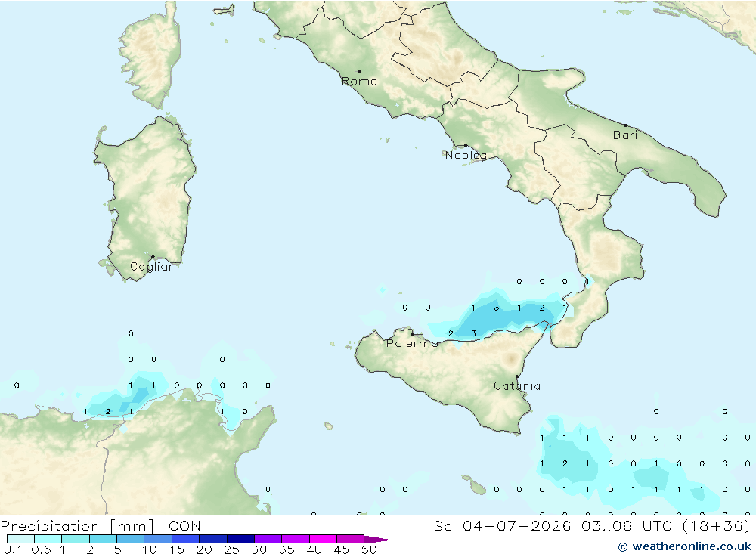
Task: Click the 50 legend scale value
Action: coord(370,549)
